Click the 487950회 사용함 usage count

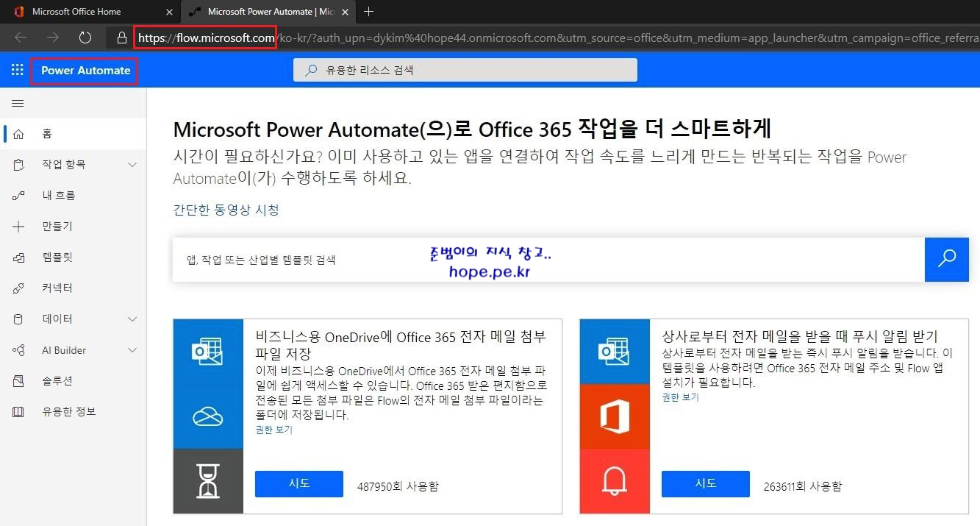(398, 486)
